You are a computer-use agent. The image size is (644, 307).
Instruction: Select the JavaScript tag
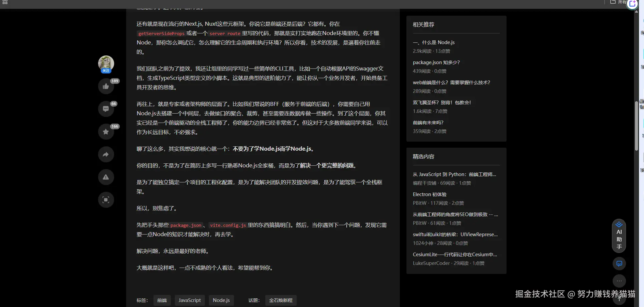coord(190,300)
